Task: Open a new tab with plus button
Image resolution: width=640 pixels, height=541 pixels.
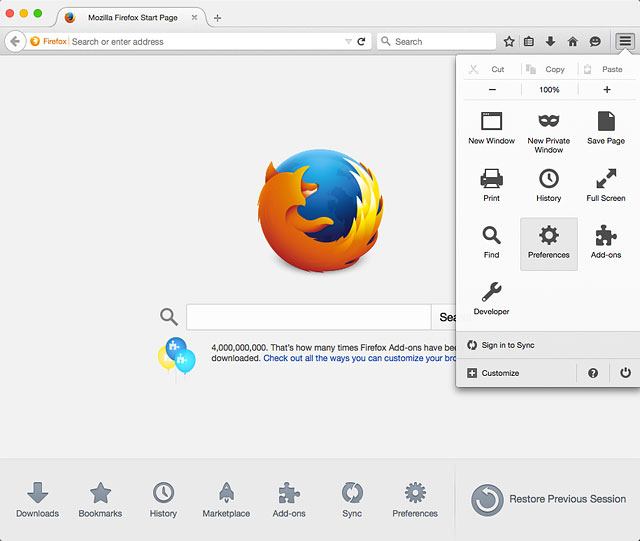Action: (218, 18)
